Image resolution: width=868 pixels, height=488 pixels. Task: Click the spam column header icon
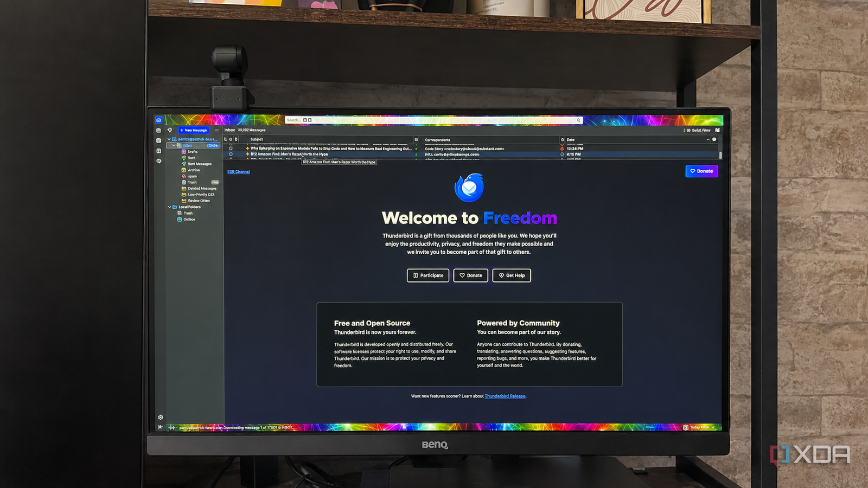pos(562,140)
